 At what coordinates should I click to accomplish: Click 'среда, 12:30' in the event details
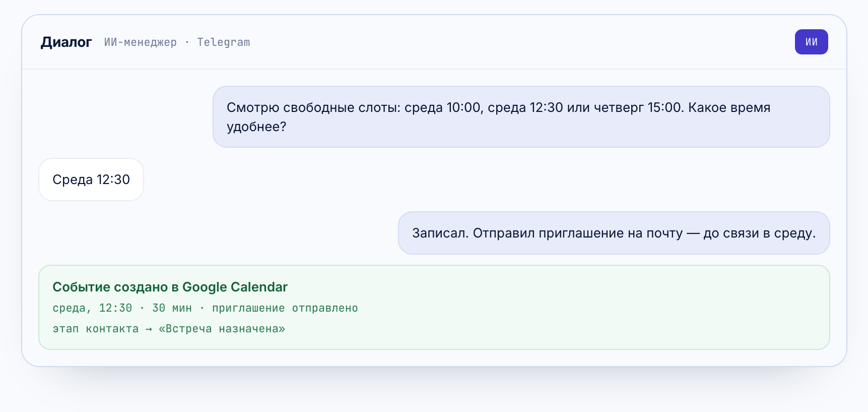click(92, 308)
